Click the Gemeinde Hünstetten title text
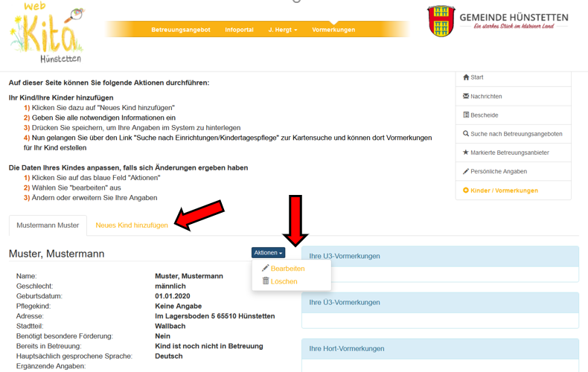The image size is (588, 372). pos(514,18)
